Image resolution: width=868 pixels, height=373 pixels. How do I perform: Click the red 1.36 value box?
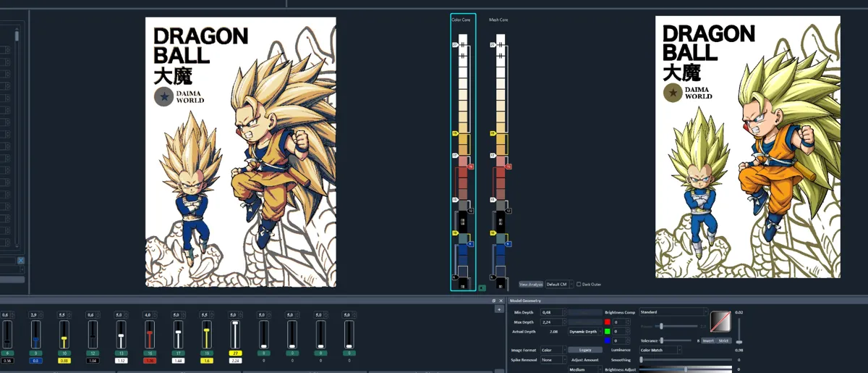pyautogui.click(x=150, y=361)
